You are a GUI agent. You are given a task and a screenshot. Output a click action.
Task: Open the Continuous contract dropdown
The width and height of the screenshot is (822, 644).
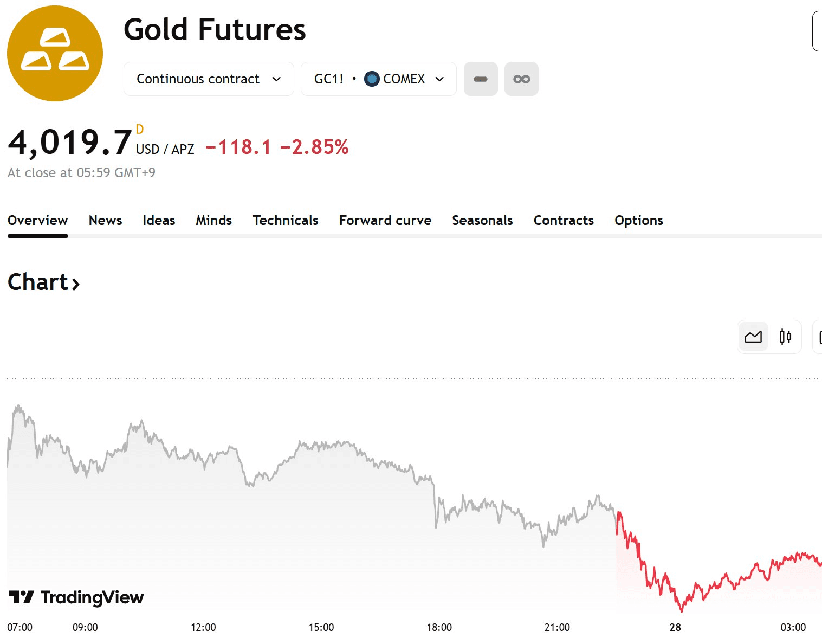(x=209, y=79)
